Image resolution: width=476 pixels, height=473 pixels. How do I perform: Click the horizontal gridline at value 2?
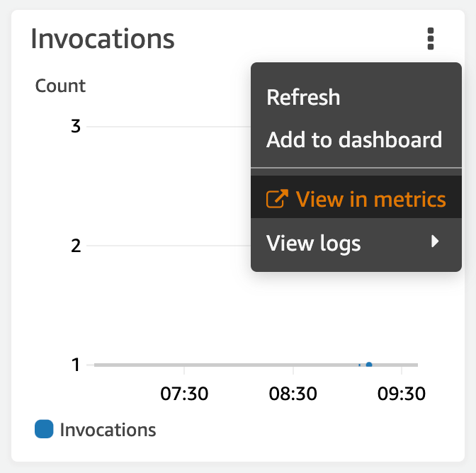[170, 246]
